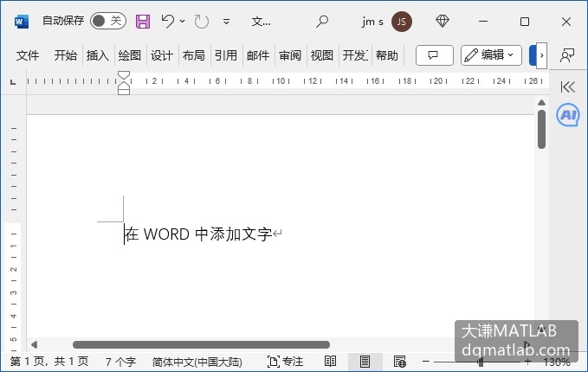Open Customize Quick Access Toolbar dropdown
This screenshot has height=372, width=588.
tap(226, 22)
